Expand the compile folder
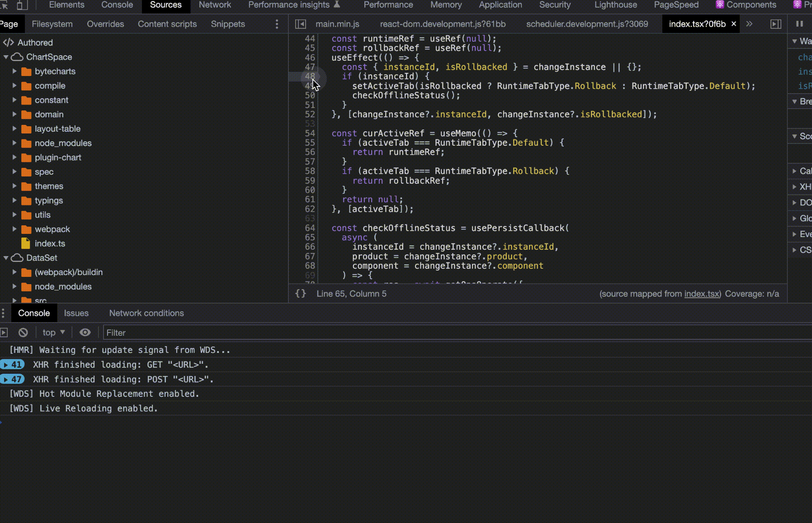This screenshot has width=812, height=523. point(14,86)
